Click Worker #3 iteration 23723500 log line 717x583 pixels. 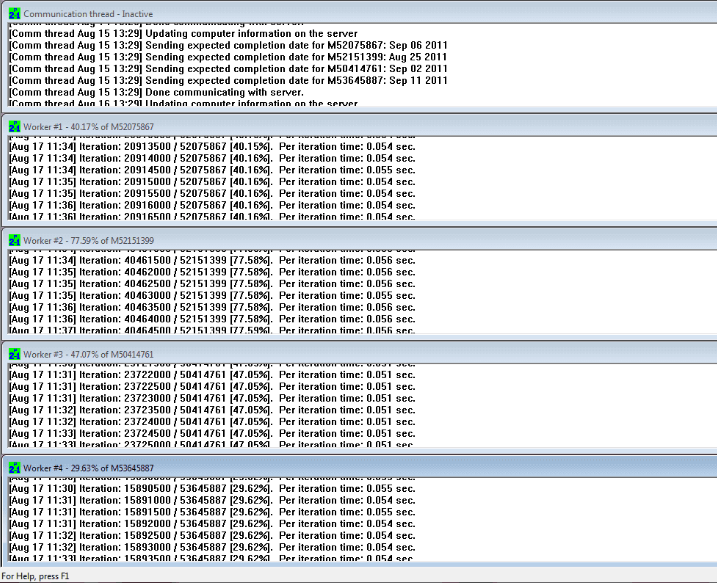click(212, 410)
